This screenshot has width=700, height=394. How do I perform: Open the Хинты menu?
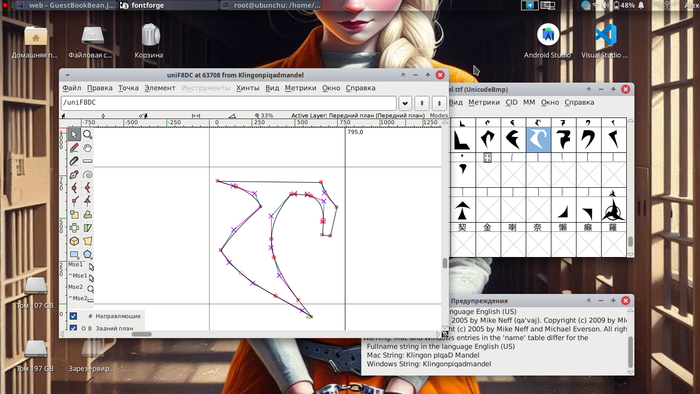(247, 88)
